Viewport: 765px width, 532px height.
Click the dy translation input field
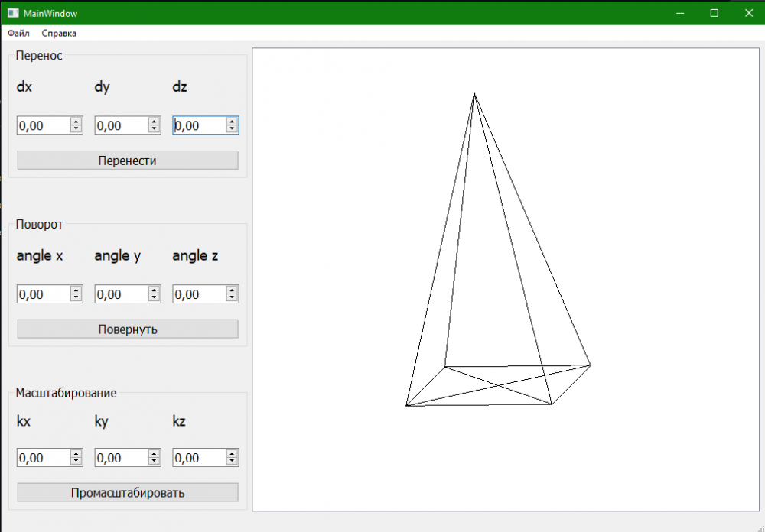(121, 126)
